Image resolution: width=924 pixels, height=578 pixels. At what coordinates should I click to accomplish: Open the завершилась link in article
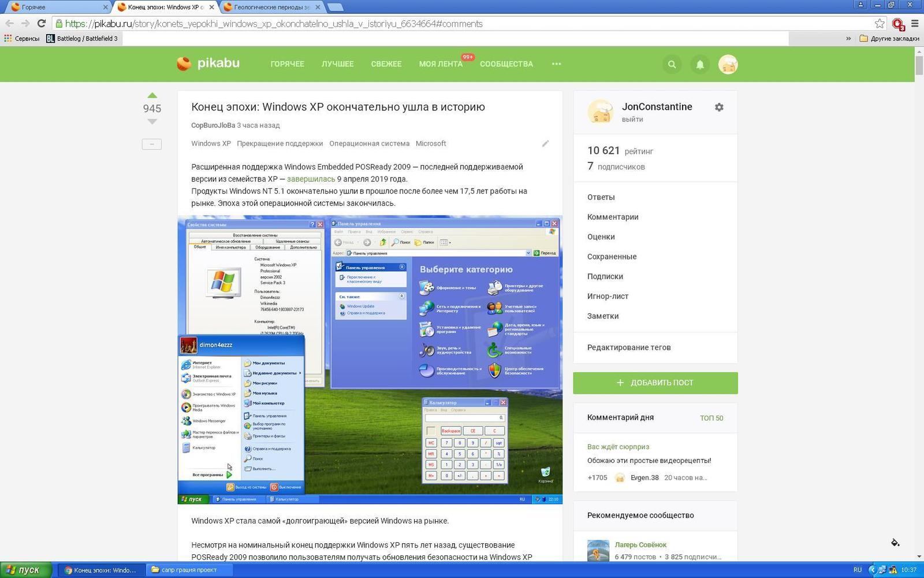click(311, 179)
